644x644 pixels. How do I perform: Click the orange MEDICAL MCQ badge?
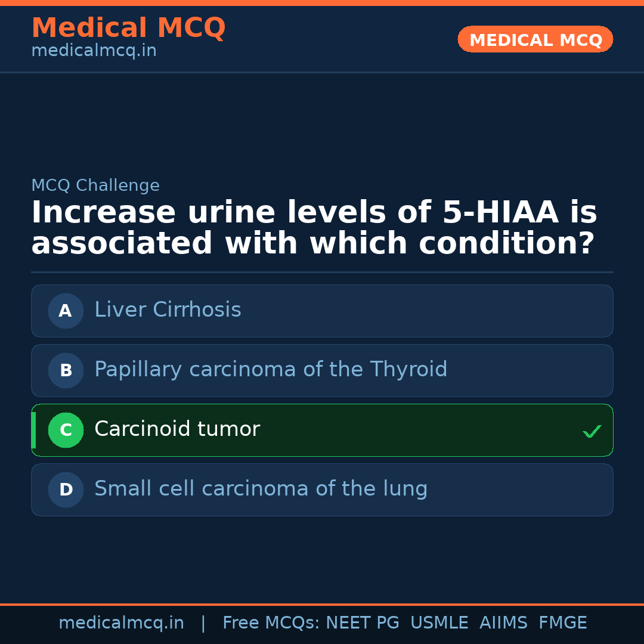(x=535, y=40)
